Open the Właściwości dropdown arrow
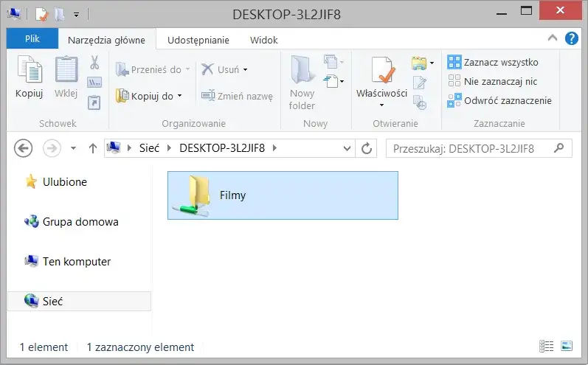 tap(381, 105)
